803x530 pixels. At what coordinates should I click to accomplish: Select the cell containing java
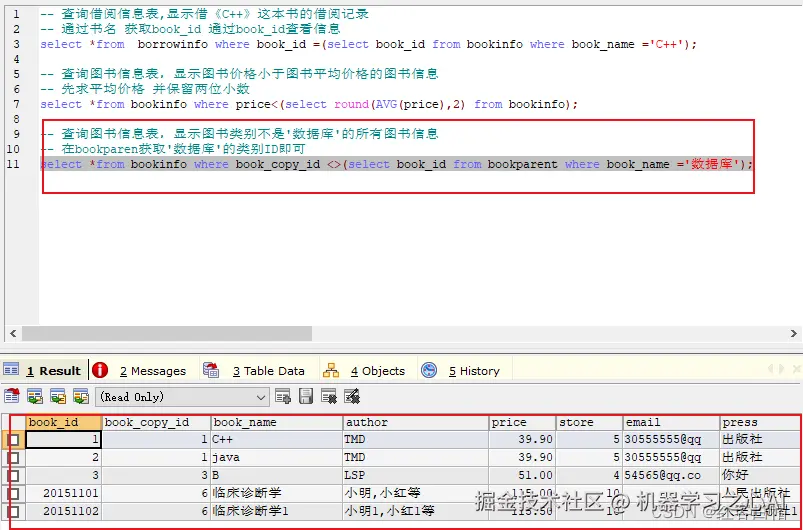click(277, 457)
